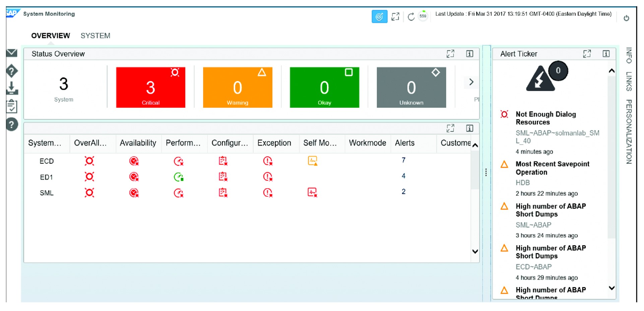
Task: Click the refresh icon in the top toolbar
Action: pos(411,16)
